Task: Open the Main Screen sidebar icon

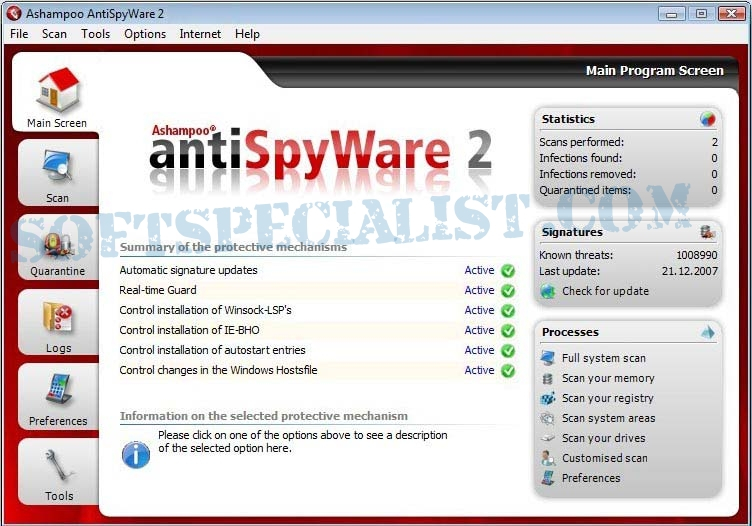Action: tap(57, 94)
